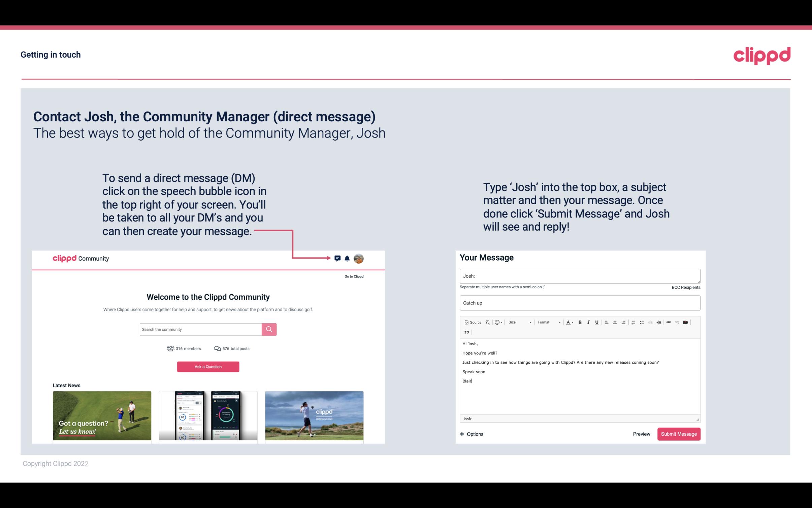This screenshot has width=812, height=508.
Task: Click the notifications bell icon
Action: coord(348,258)
